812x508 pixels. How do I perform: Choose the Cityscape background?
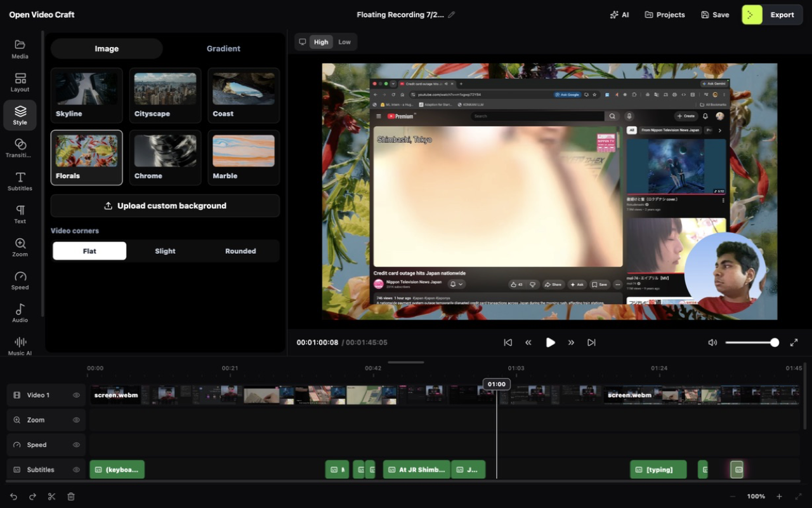click(x=165, y=95)
